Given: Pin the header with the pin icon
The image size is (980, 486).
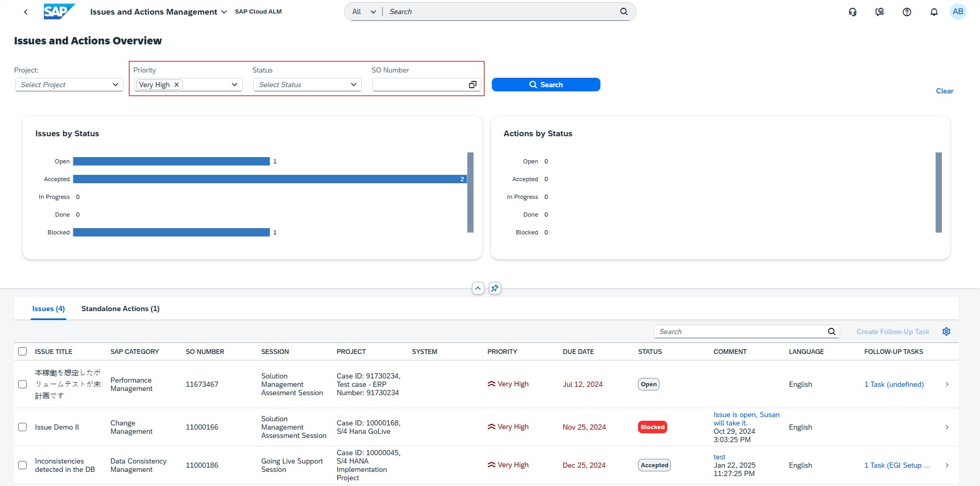Looking at the screenshot, I should pos(495,288).
